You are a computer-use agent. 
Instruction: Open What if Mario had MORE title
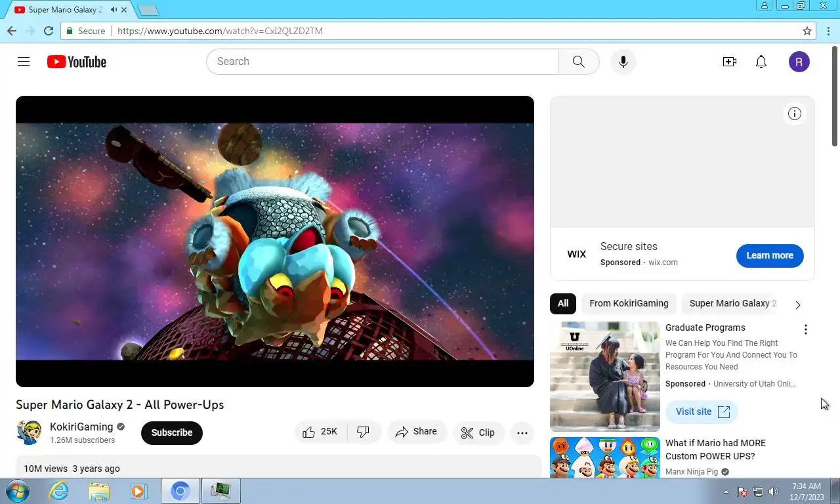(x=715, y=450)
